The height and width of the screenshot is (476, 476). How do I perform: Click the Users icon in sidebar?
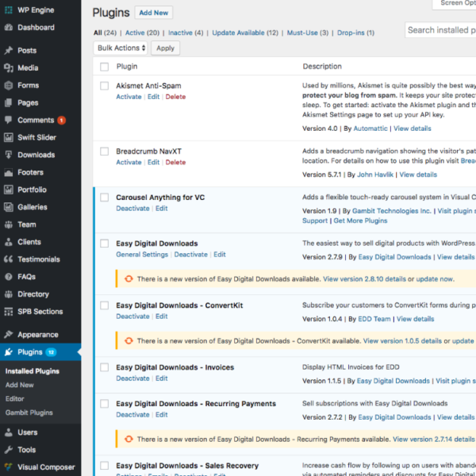pyautogui.click(x=9, y=432)
